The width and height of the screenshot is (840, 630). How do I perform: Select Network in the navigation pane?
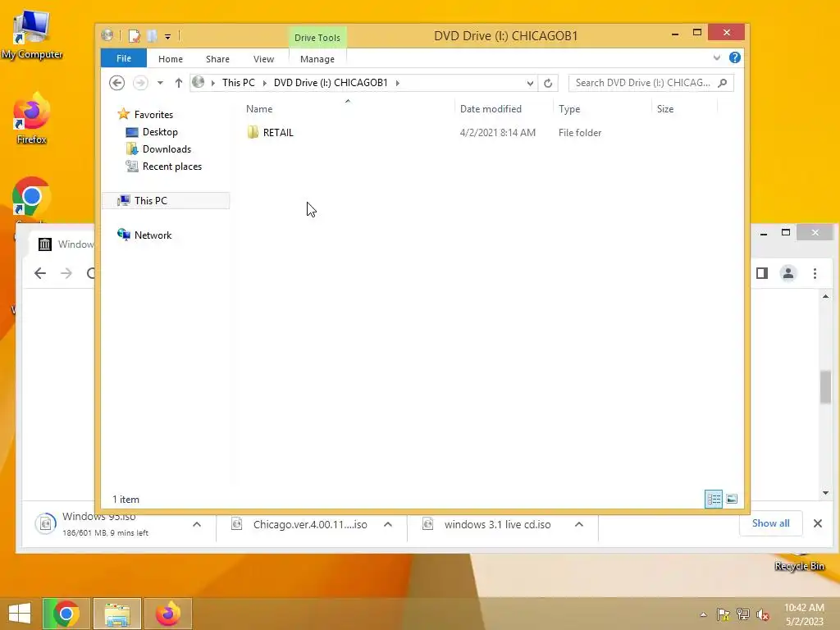pos(153,235)
